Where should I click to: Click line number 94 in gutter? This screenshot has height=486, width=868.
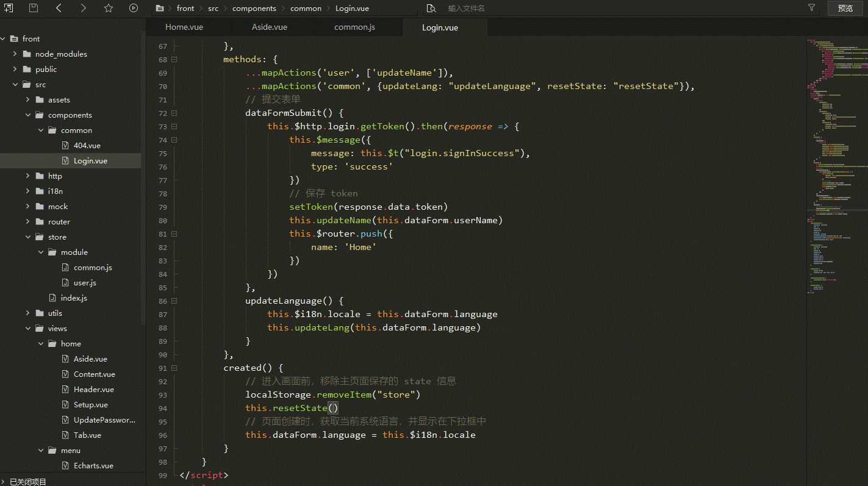[162, 409]
